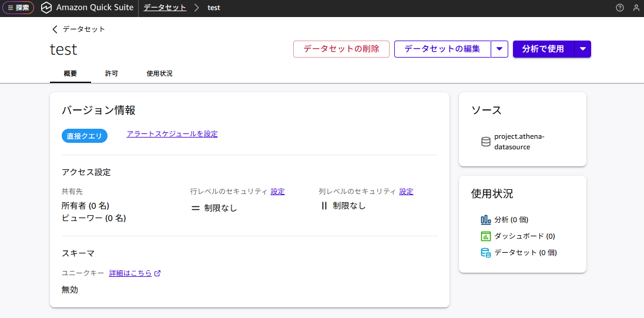Image resolution: width=644 pixels, height=318 pixels.
Task: Click the スキーマ heading
Action: click(x=78, y=253)
